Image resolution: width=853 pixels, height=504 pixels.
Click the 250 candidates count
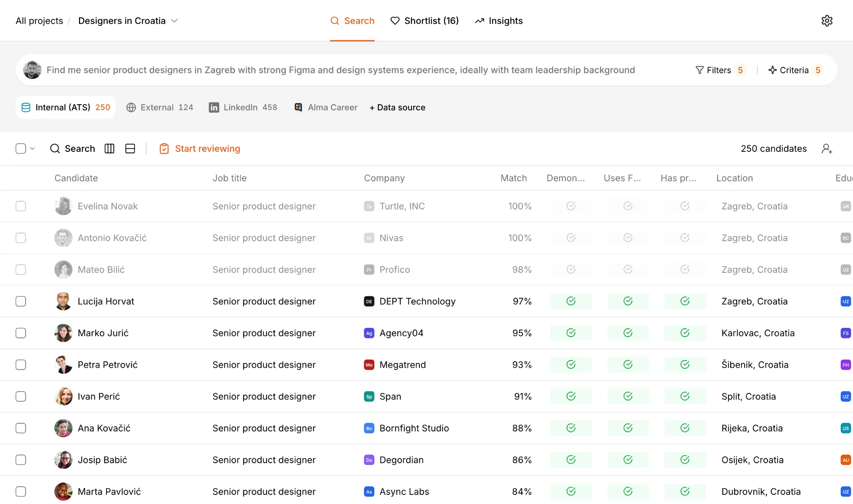774,149
